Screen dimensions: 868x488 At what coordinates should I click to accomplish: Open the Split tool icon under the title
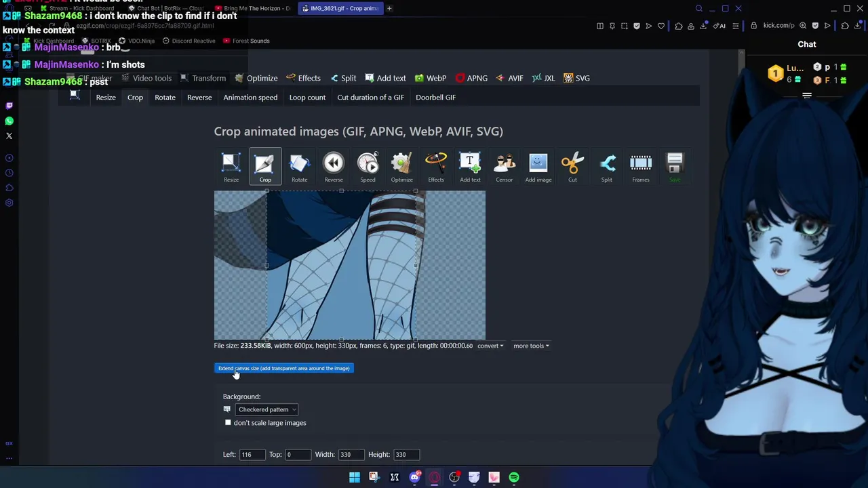click(607, 167)
